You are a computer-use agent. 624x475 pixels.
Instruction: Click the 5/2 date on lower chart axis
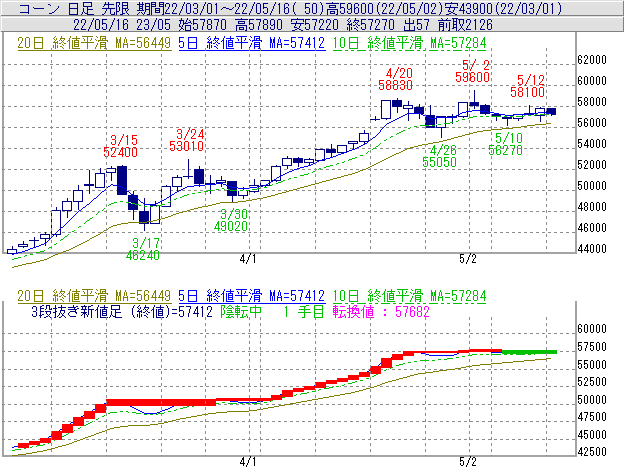tap(467, 463)
